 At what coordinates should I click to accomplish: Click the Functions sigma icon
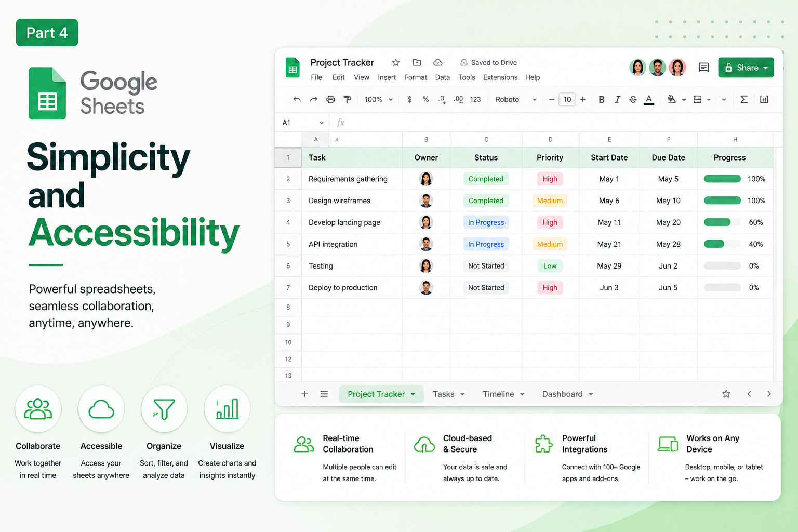[x=744, y=99]
